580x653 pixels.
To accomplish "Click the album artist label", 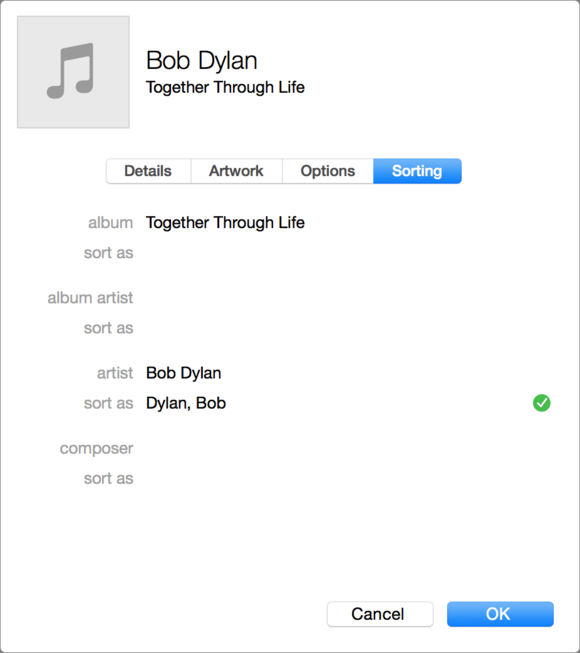I will (90, 298).
